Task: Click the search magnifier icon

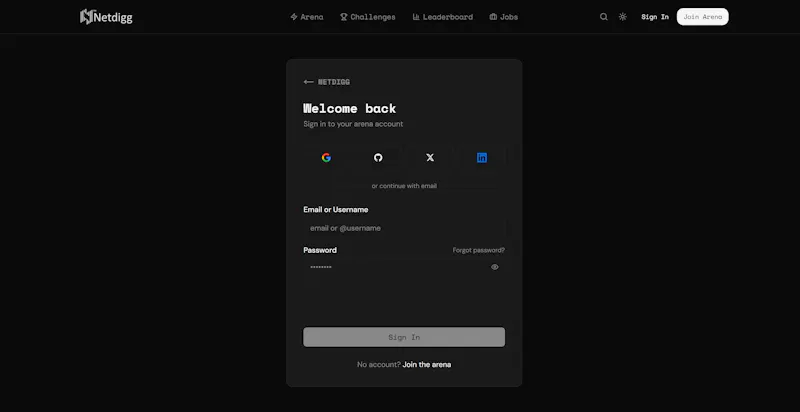Action: pos(604,17)
